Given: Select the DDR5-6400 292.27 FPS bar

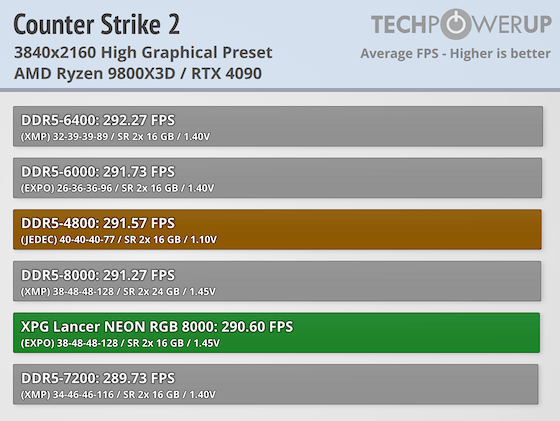Looking at the screenshot, I should point(278,126).
